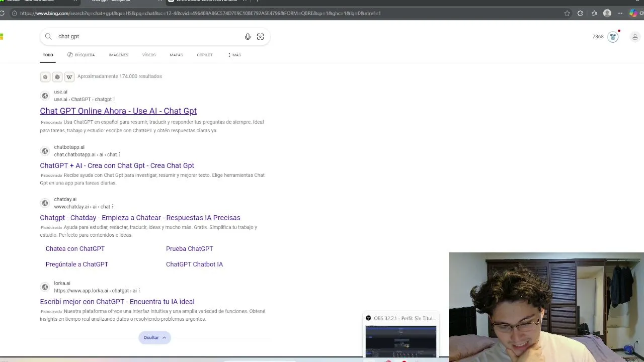Open the Copilot icon in browser toolbar
This screenshot has width=644, height=362.
click(633, 13)
